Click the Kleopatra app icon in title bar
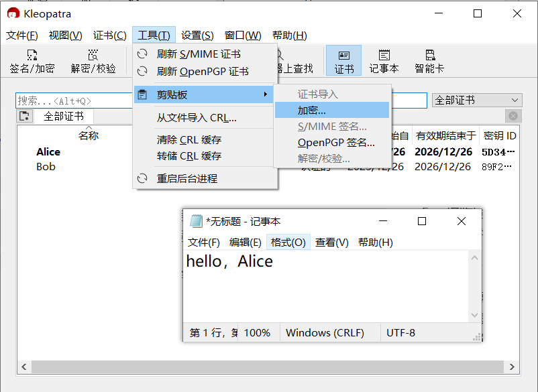This screenshot has height=392, width=538. click(13, 13)
